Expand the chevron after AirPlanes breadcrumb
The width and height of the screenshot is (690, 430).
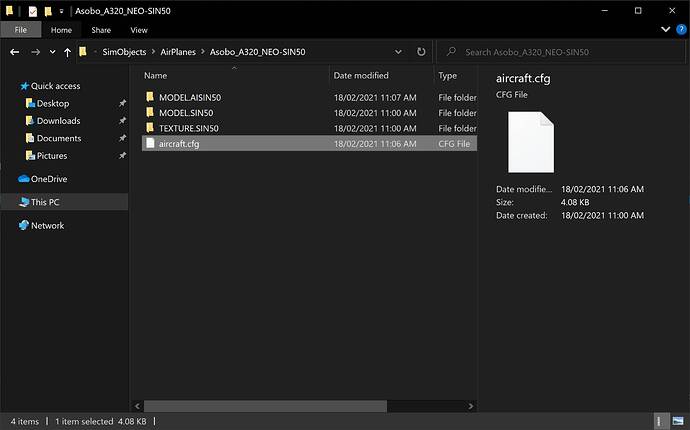click(203, 52)
